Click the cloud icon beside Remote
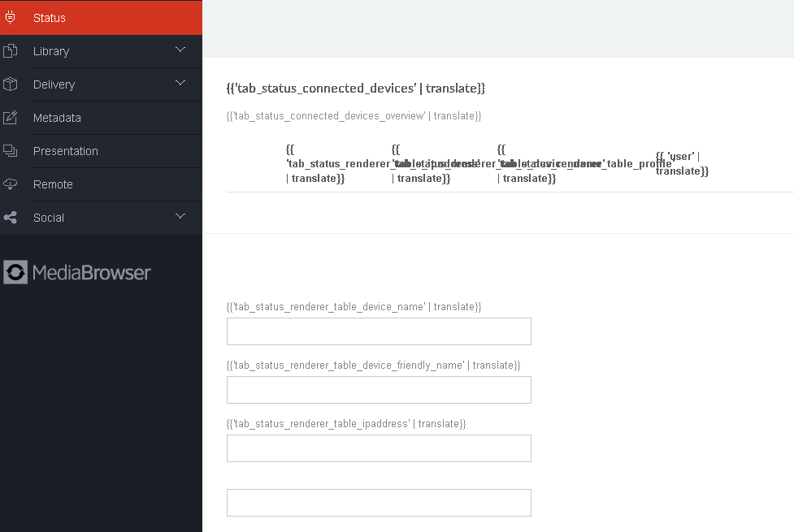This screenshot has height=532, width=794. [x=11, y=184]
